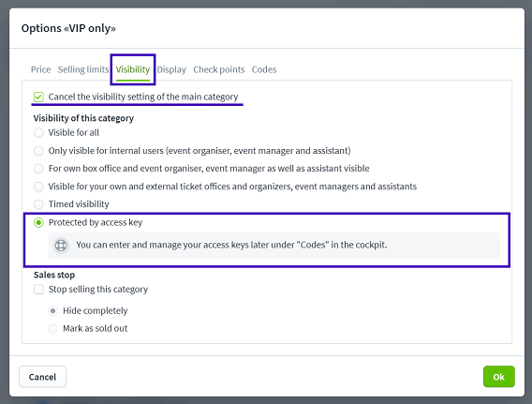Click the Cancel button
This screenshot has height=404, width=532.
pos(42,377)
